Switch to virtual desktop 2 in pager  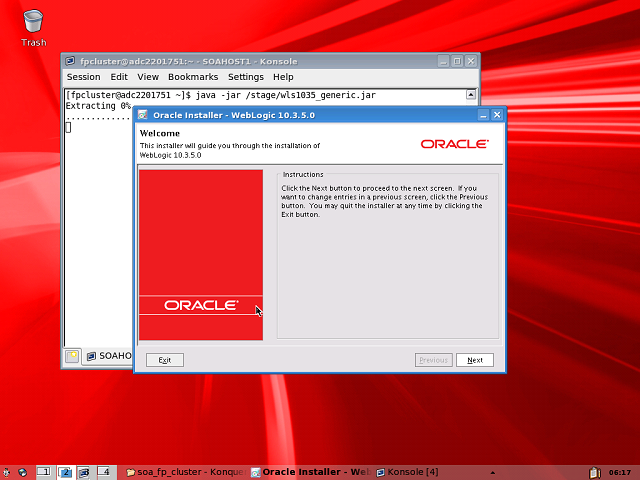click(65, 472)
